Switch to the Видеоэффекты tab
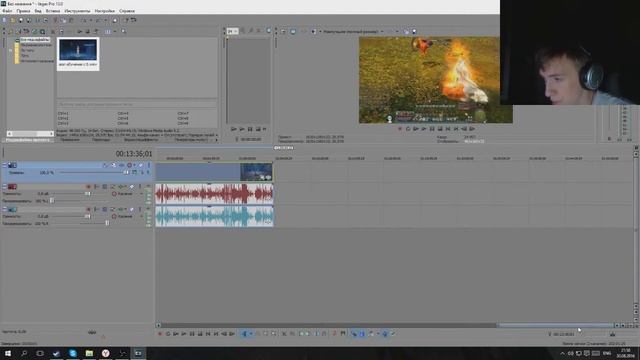Viewport: 640px width, 360px height. [141, 140]
